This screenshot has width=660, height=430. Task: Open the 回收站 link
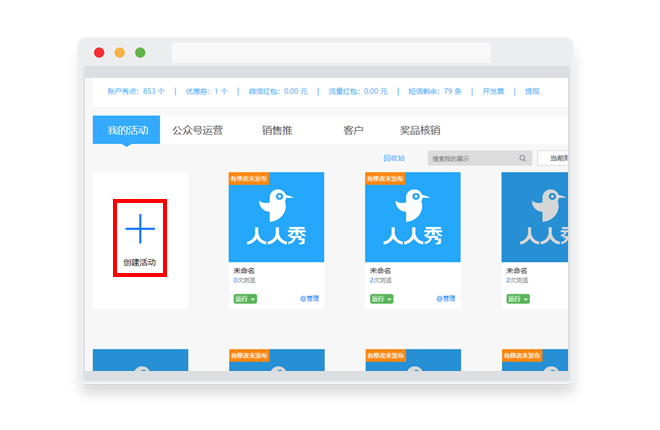pyautogui.click(x=394, y=158)
